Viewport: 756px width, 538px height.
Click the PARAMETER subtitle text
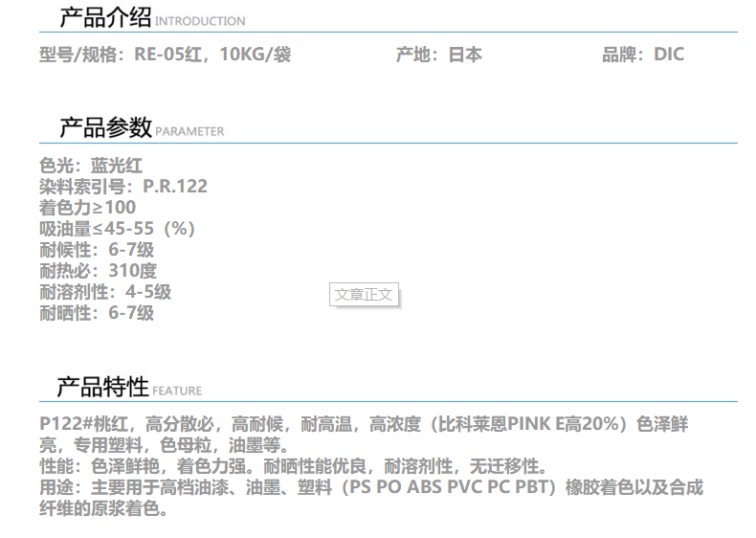[x=189, y=131]
